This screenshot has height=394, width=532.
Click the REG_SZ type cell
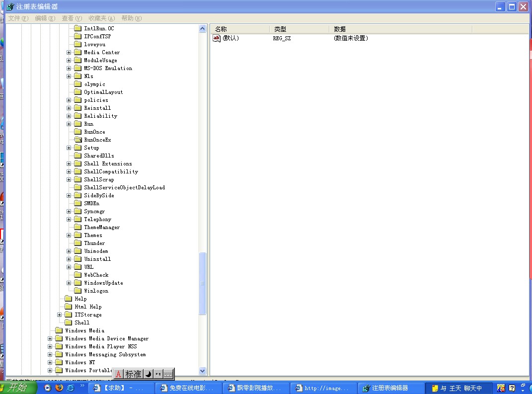pos(282,38)
